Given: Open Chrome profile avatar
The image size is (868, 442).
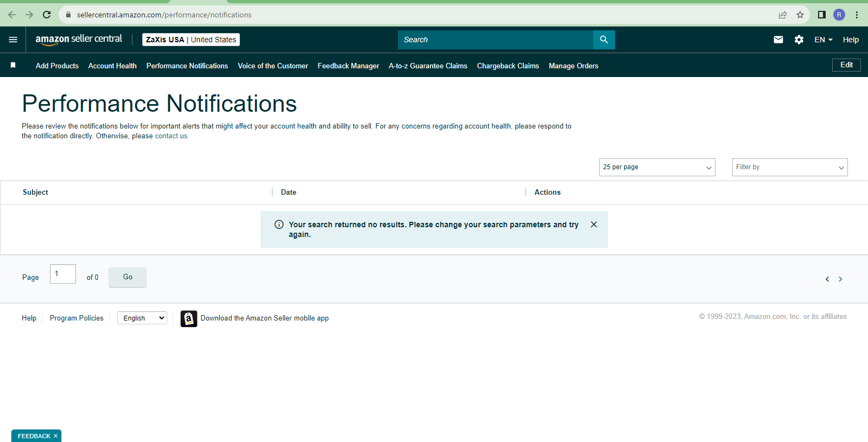Looking at the screenshot, I should click(x=839, y=15).
